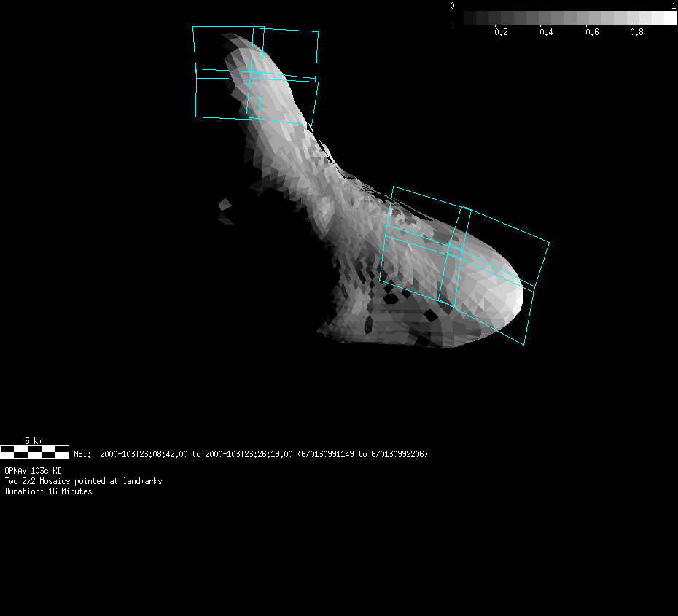
Task: Select the "OPNAV 103c KD" title text
Action: [33, 471]
